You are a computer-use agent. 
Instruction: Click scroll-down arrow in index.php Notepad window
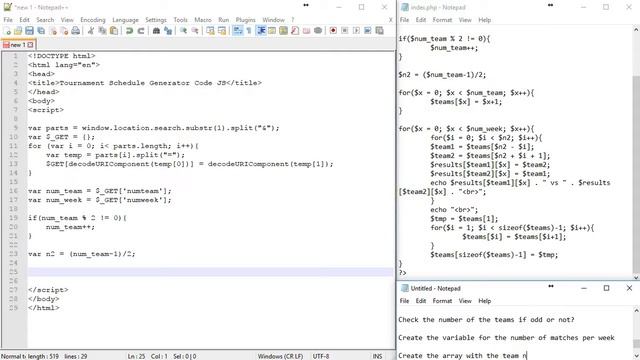coord(636,277)
